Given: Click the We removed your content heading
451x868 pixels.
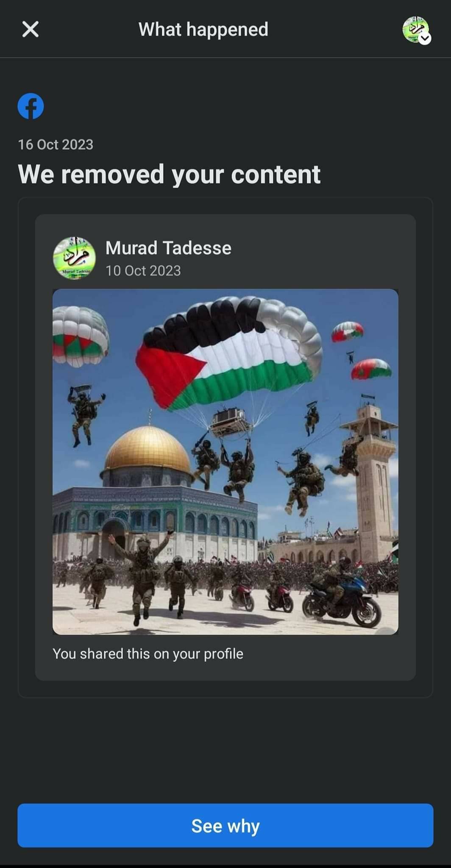Looking at the screenshot, I should click(x=169, y=174).
